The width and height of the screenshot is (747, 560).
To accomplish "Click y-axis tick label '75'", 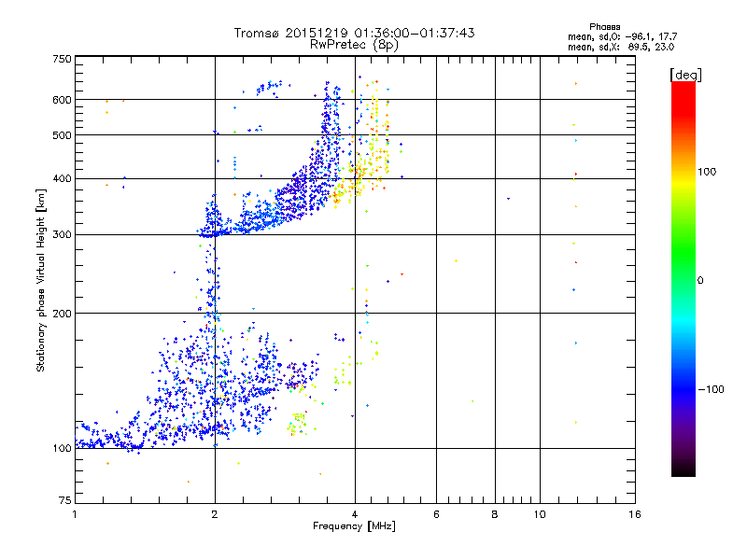I will click(x=65, y=500).
